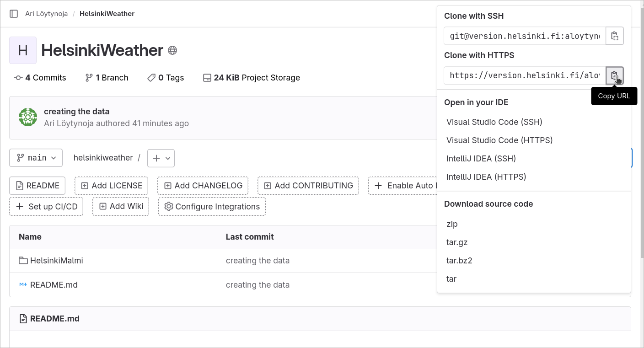
Task: Open the README.md file row
Action: pyautogui.click(x=54, y=285)
